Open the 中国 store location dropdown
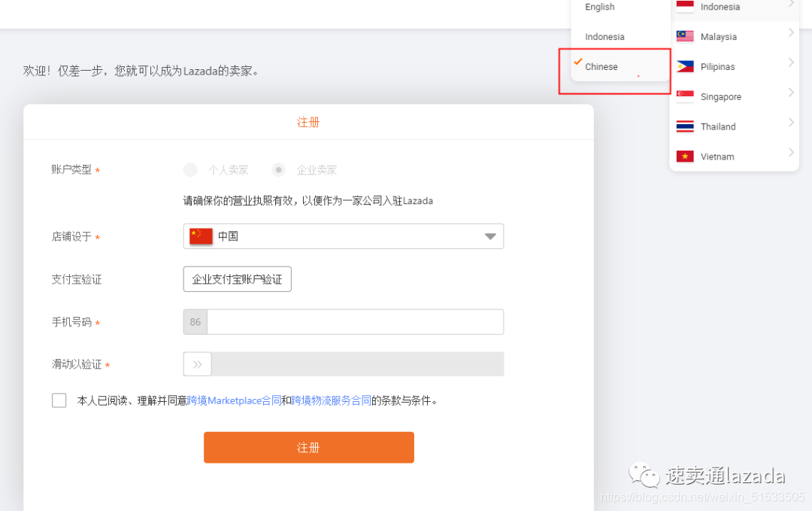The width and height of the screenshot is (812, 511). click(x=344, y=236)
